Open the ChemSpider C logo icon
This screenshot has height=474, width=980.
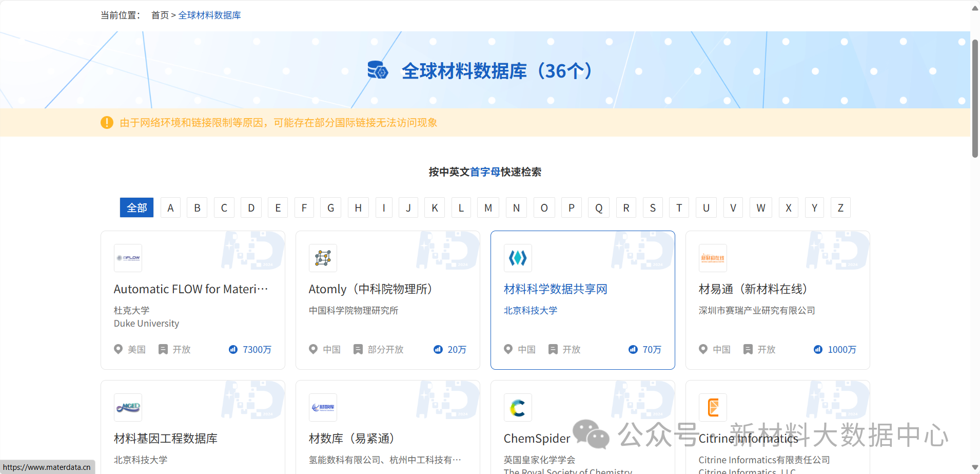tap(518, 407)
